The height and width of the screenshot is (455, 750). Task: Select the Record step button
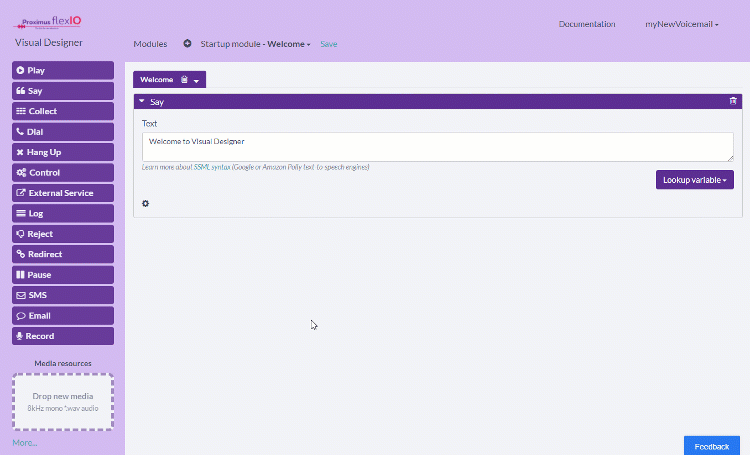click(63, 336)
